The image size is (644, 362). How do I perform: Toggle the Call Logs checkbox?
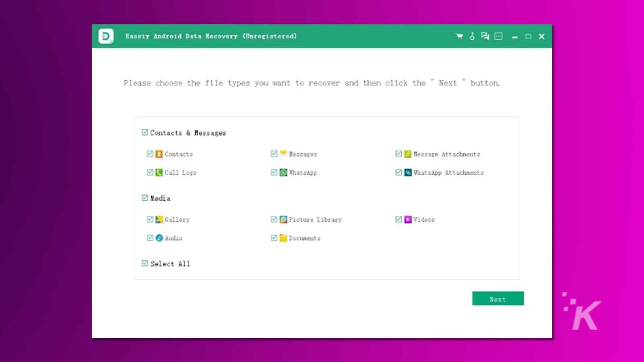[x=150, y=172]
